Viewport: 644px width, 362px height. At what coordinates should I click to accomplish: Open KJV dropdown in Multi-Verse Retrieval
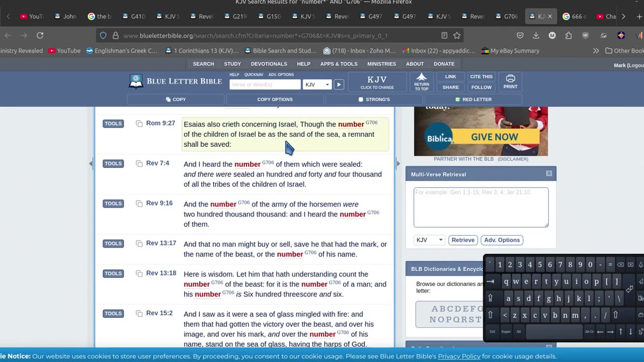click(429, 240)
